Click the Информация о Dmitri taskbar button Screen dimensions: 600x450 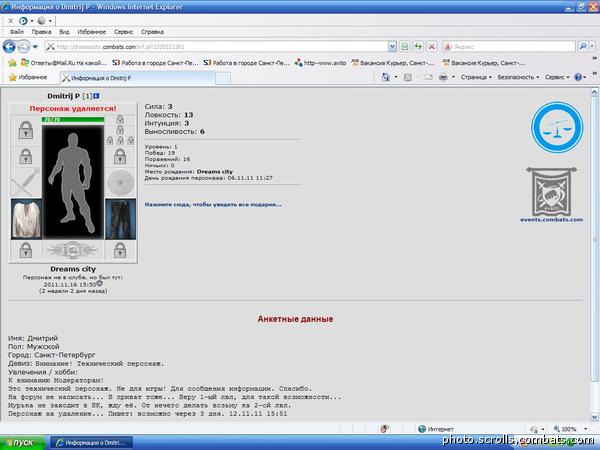(x=91, y=443)
